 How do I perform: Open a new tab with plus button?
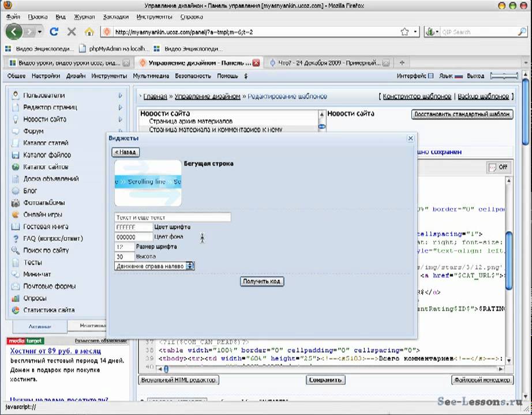coord(402,63)
